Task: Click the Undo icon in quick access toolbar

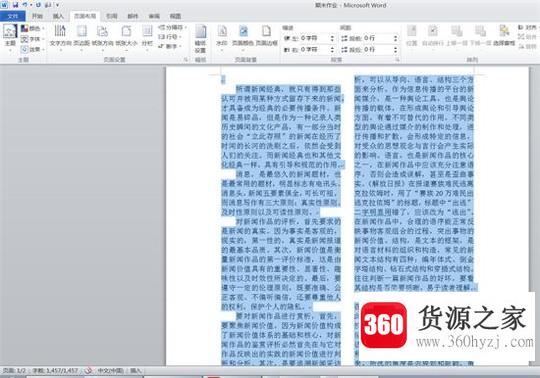Action: [x=25, y=5]
